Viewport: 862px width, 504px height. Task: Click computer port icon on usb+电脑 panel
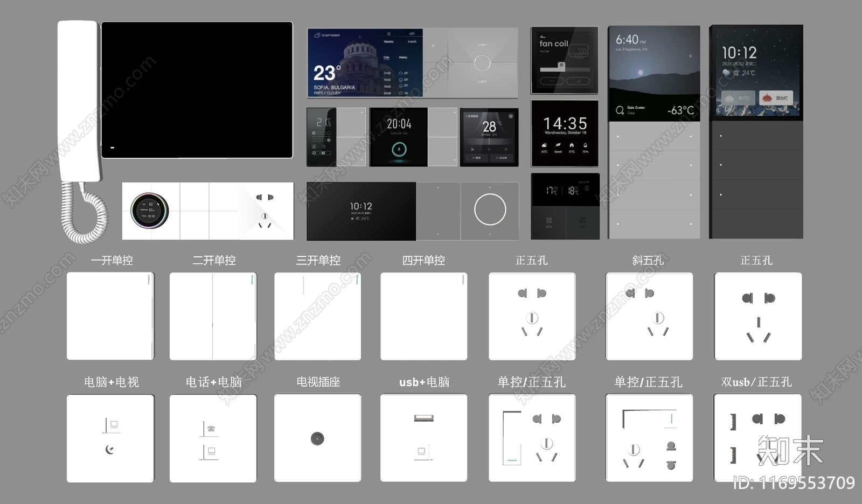(422, 452)
